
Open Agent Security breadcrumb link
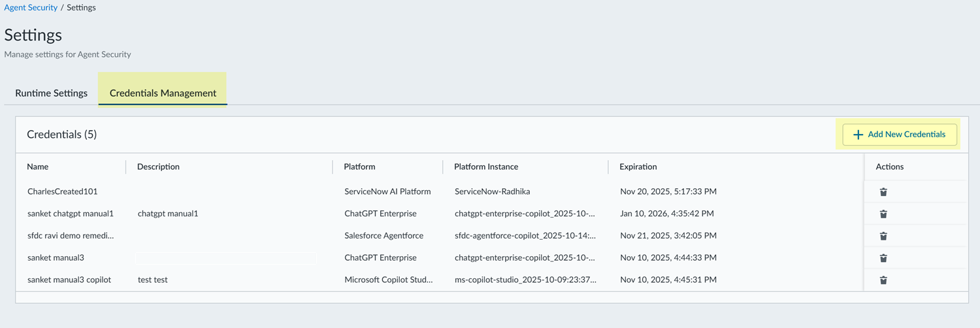pyautogui.click(x=31, y=8)
